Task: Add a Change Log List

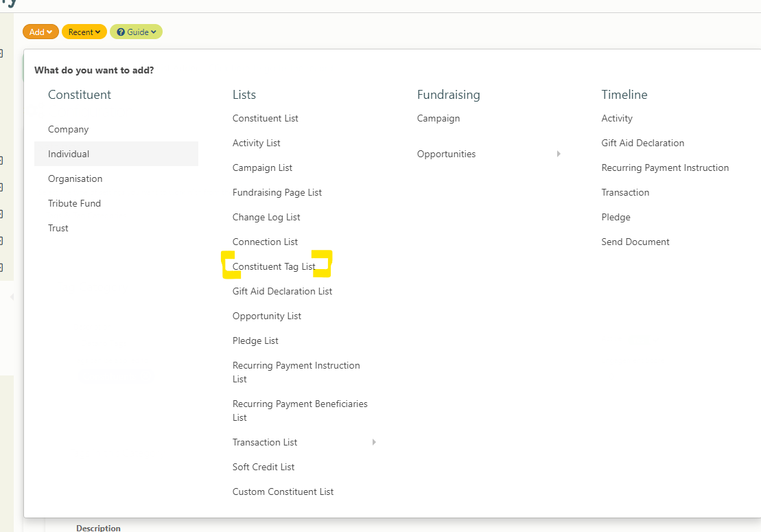Action: coord(266,218)
